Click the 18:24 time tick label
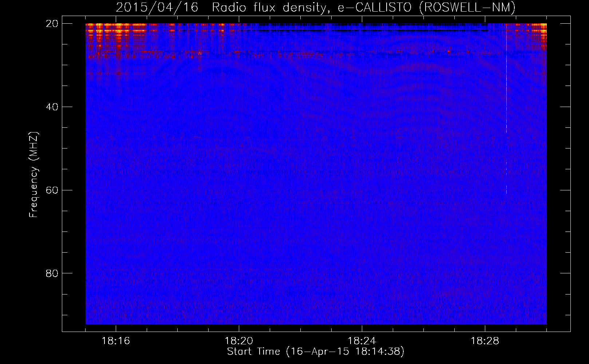Viewport: 589px width, 364px height. [x=362, y=341]
